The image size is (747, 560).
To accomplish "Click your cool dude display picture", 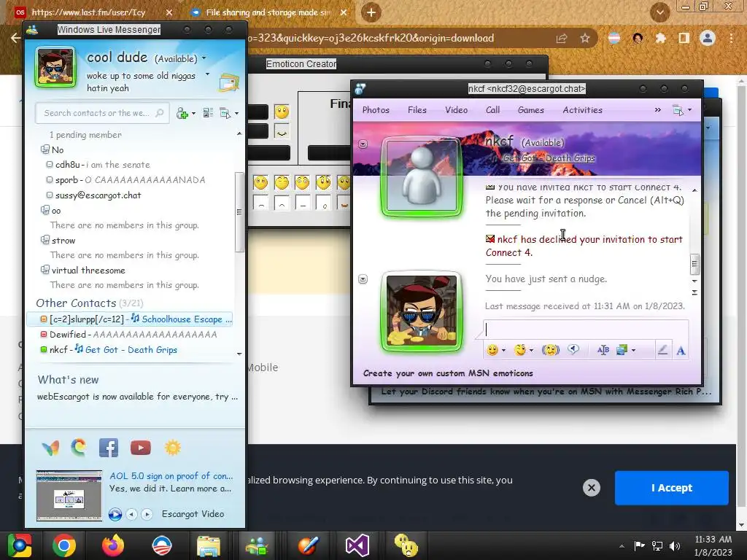I will pos(55,67).
